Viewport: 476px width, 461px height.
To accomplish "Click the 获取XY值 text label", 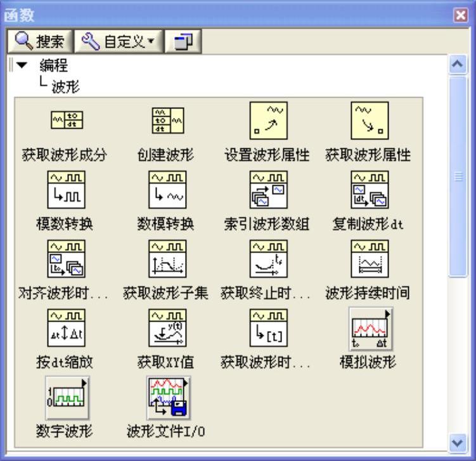I will (x=165, y=362).
